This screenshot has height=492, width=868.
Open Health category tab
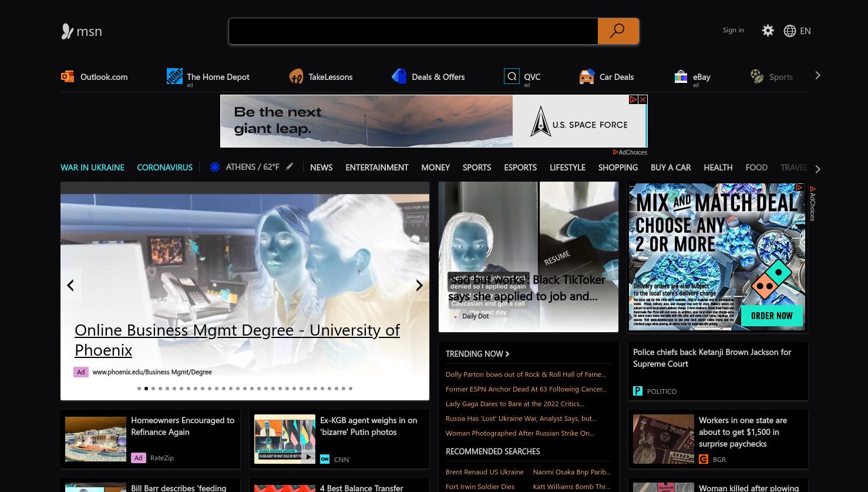718,168
